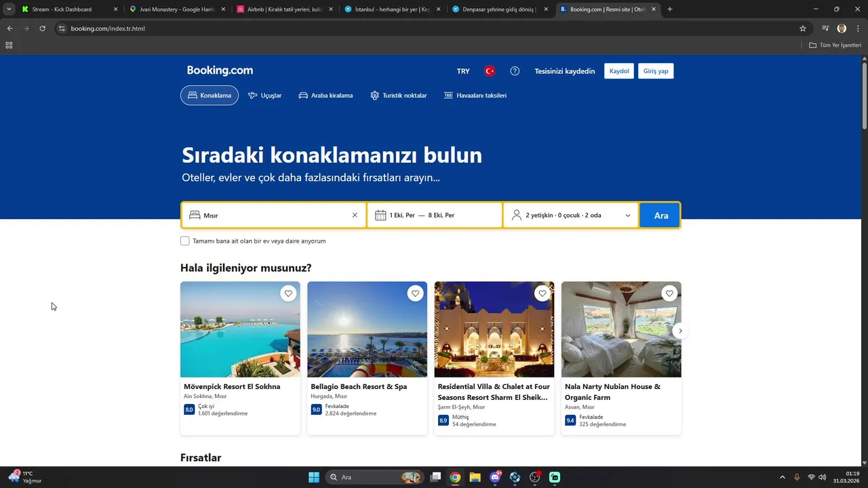Open a new browser tab
The image size is (868, 488).
(x=670, y=9)
